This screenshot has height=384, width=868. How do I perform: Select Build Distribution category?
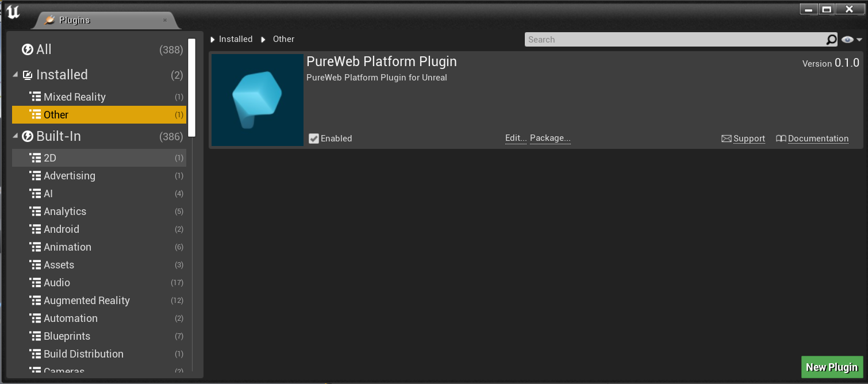(99, 354)
